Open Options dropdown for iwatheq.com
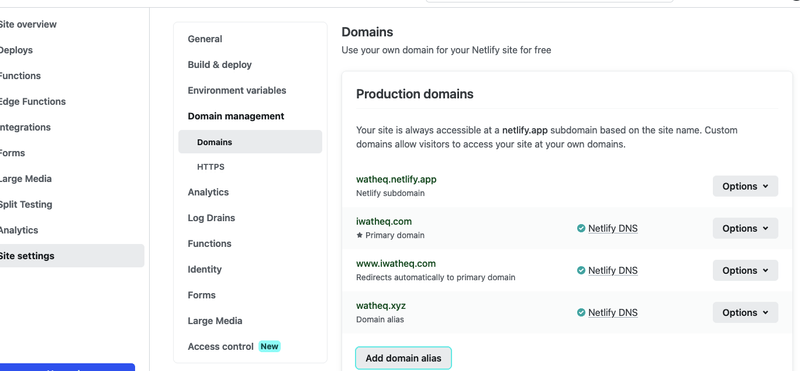This screenshot has width=800, height=371. (745, 229)
